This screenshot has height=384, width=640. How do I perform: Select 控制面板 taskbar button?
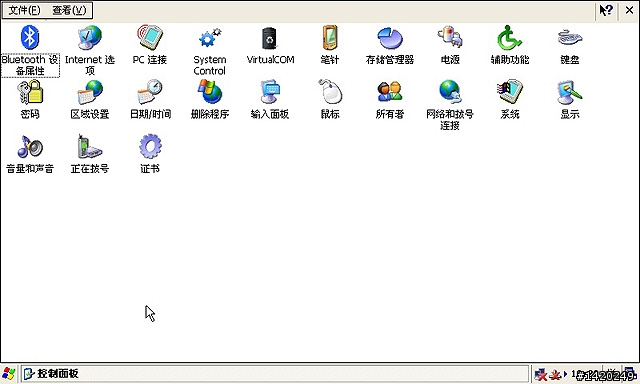pos(275,373)
